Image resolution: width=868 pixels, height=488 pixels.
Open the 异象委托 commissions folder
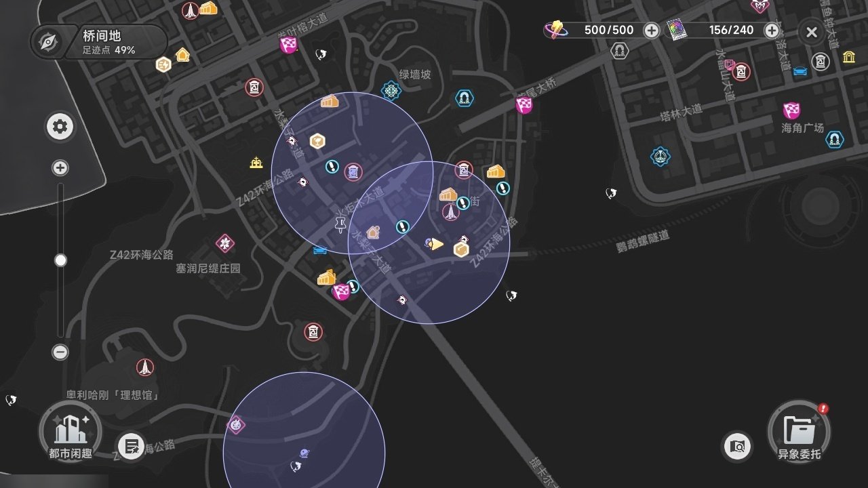coord(799,431)
